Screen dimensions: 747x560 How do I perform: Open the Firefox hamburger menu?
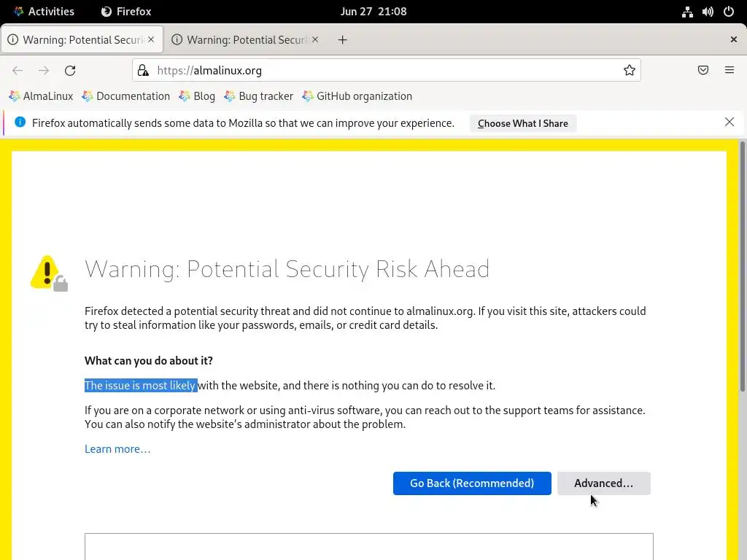click(x=729, y=71)
